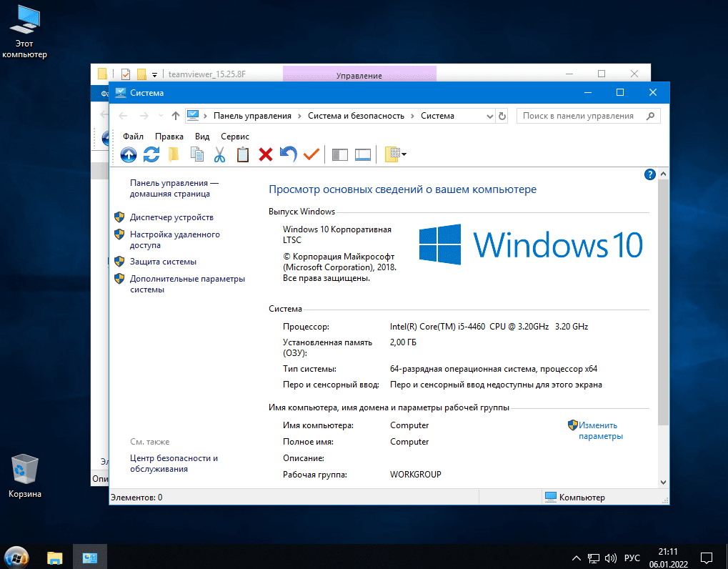Click the vertical scrollbar thumb
Viewport: 728px width, 569px height.
(663, 302)
